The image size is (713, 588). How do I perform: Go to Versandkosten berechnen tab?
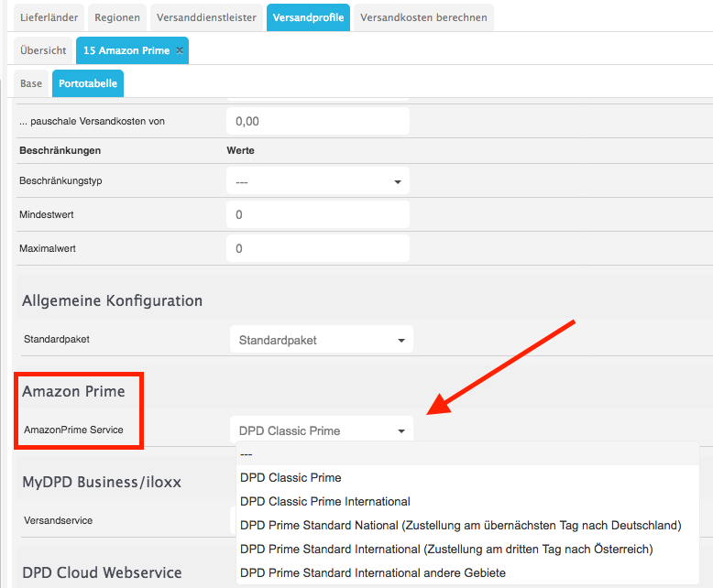coord(423,17)
